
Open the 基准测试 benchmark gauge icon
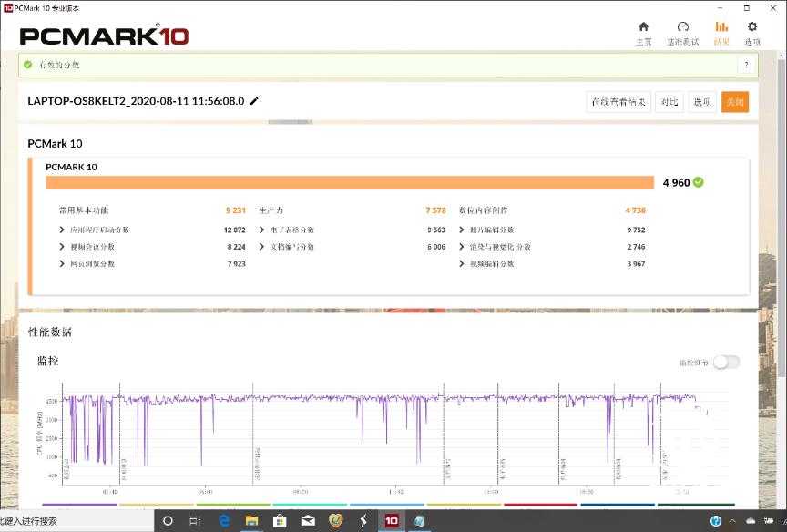(x=682, y=26)
